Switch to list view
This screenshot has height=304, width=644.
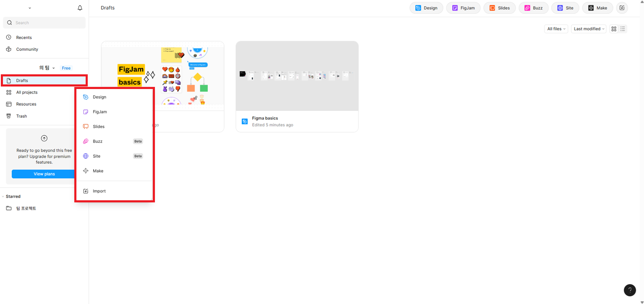click(623, 29)
